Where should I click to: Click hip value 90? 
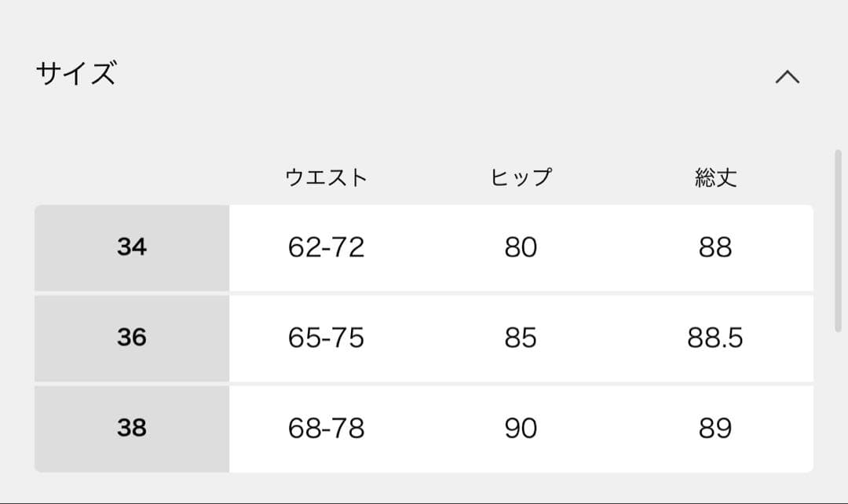521,428
